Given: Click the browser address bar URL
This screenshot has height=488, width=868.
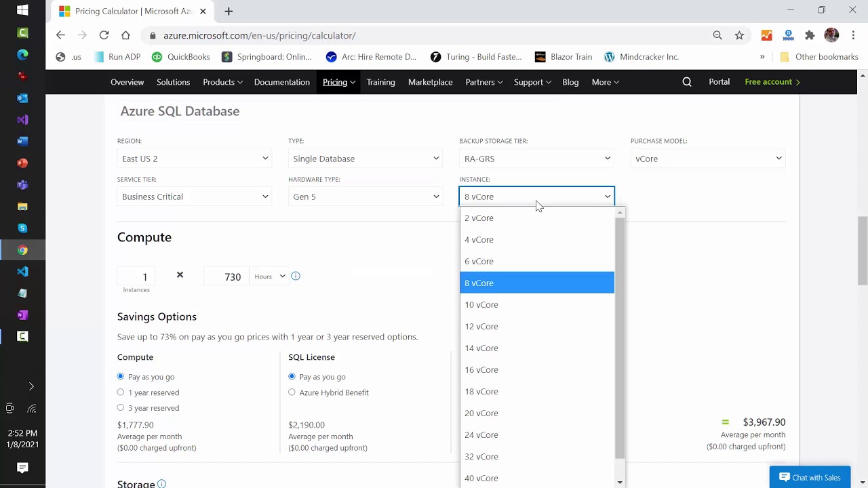Looking at the screenshot, I should pos(259,35).
